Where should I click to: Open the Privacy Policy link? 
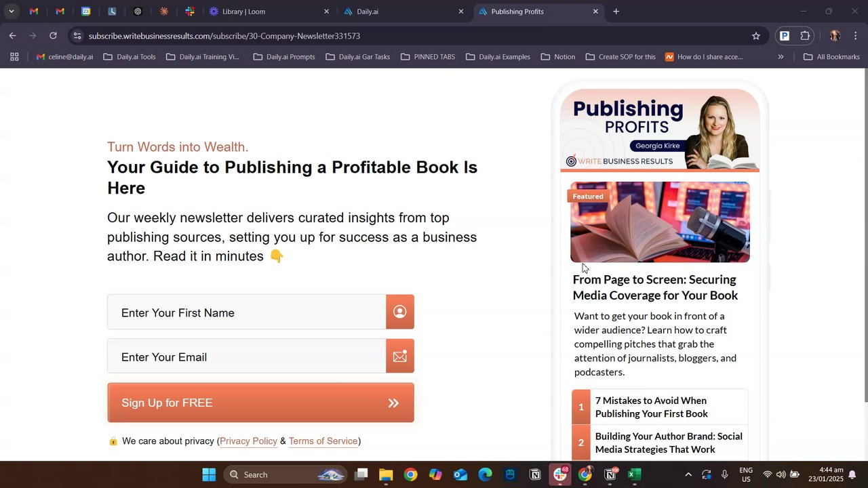[x=248, y=441]
